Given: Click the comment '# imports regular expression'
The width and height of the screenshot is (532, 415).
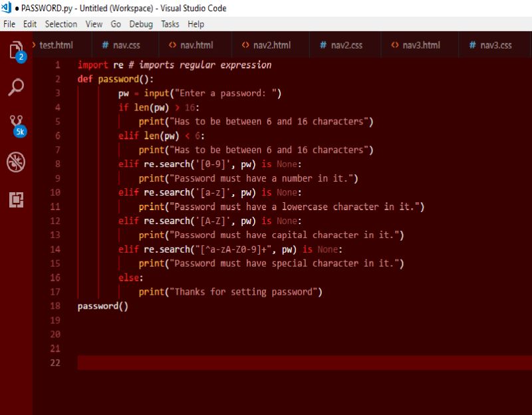Looking at the screenshot, I should pyautogui.click(x=200, y=65).
